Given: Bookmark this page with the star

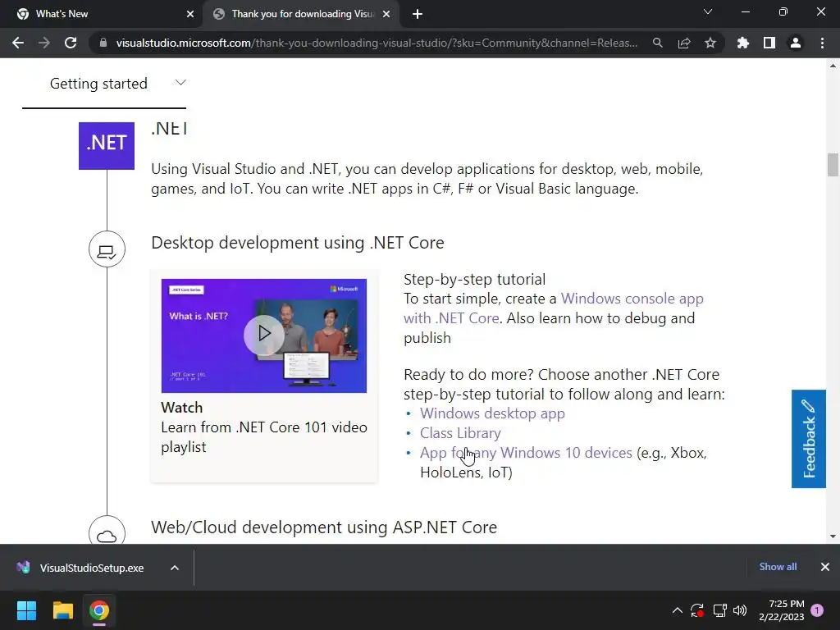Looking at the screenshot, I should tap(710, 43).
